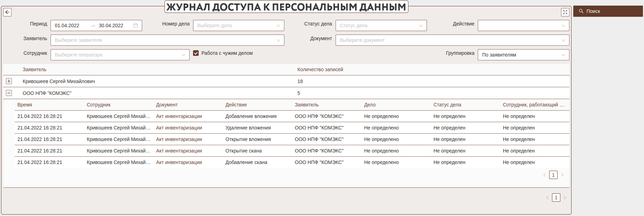Select the Удаление вложения log row
This screenshot has width=644, height=216.
click(248, 128)
